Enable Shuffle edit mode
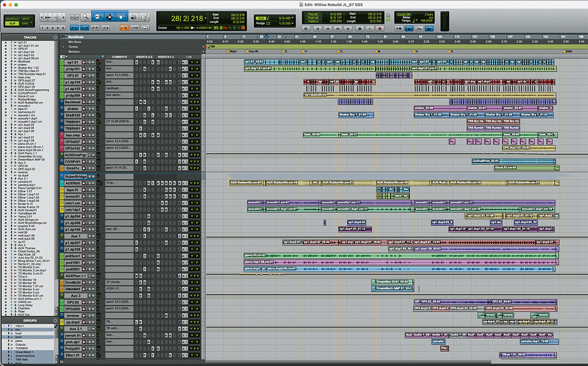This screenshot has width=588, height=366. click(12, 19)
